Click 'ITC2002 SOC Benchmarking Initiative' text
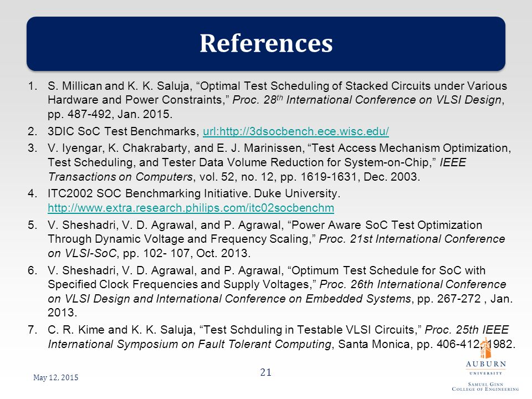 (149, 193)
